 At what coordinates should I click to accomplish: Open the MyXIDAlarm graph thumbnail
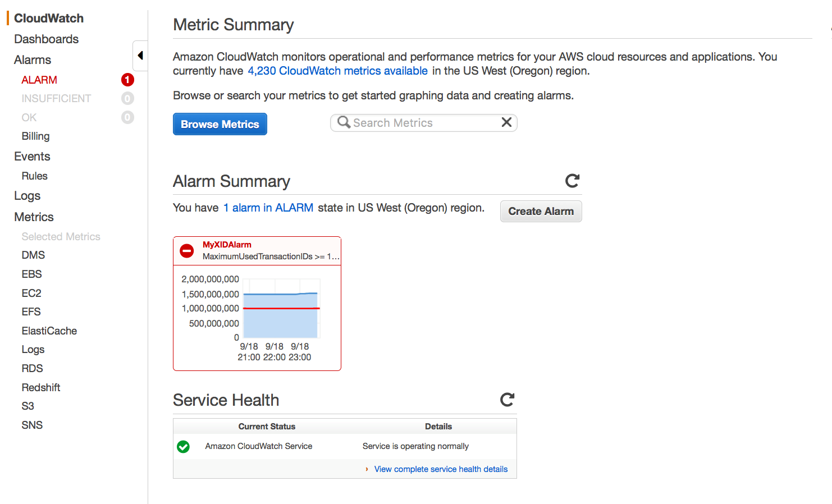click(257, 318)
